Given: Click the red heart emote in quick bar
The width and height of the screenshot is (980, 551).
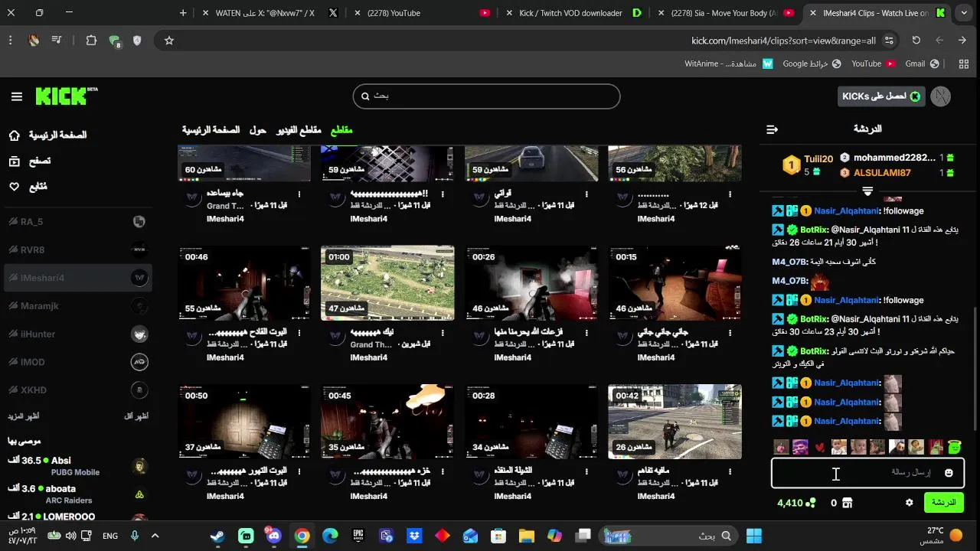Looking at the screenshot, I should click(x=819, y=447).
